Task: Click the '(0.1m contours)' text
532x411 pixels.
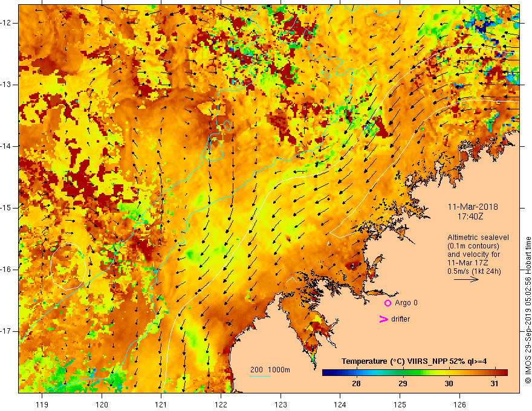Action: pos(473,246)
